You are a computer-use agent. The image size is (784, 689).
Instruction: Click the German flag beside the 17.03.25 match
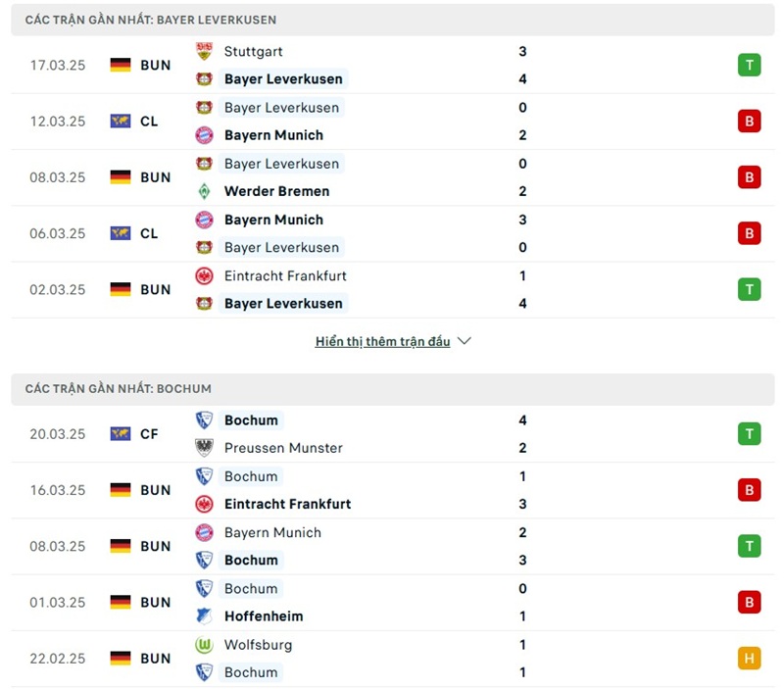pyautogui.click(x=121, y=65)
